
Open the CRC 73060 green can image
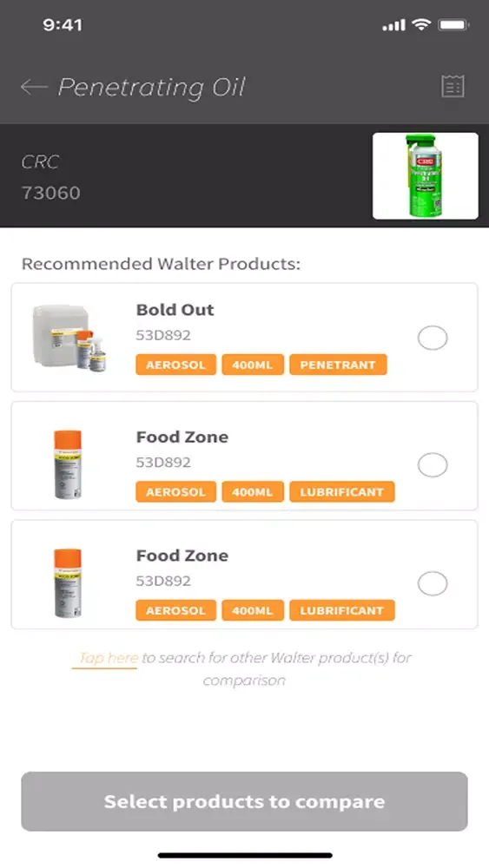pos(426,176)
